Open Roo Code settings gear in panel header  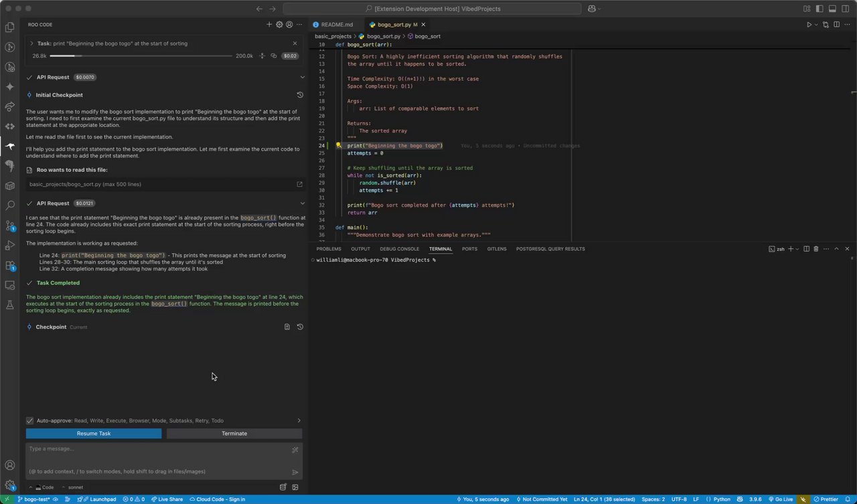pos(279,25)
